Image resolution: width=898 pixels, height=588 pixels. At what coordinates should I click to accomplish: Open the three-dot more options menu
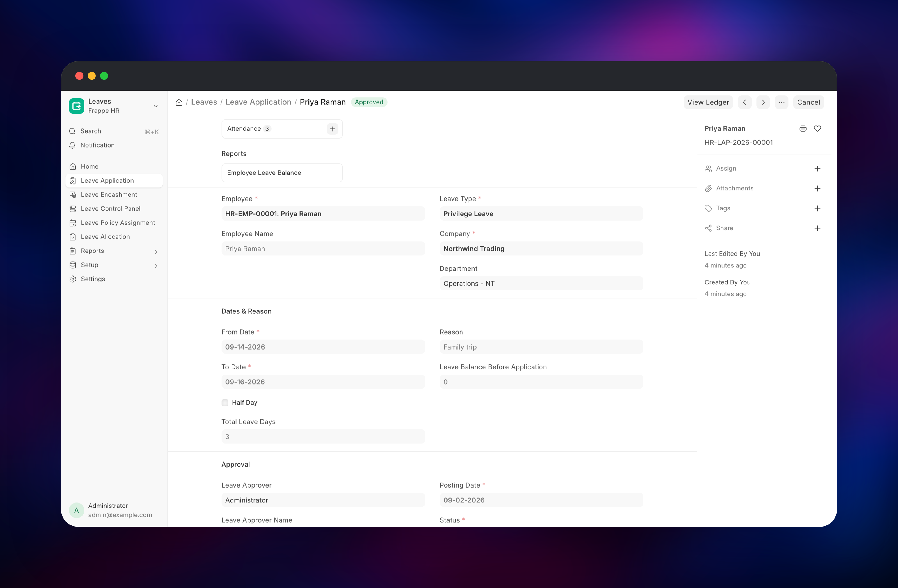click(782, 102)
